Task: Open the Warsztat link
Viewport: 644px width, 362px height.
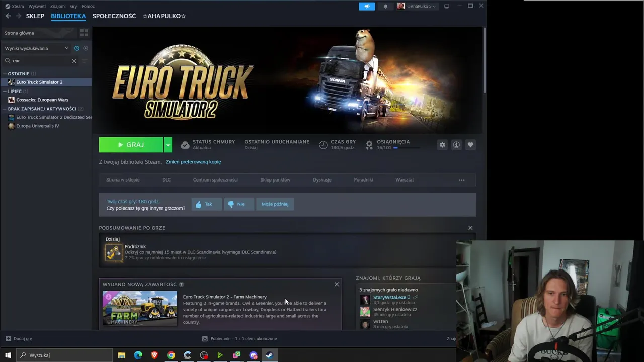Action: [x=405, y=180]
